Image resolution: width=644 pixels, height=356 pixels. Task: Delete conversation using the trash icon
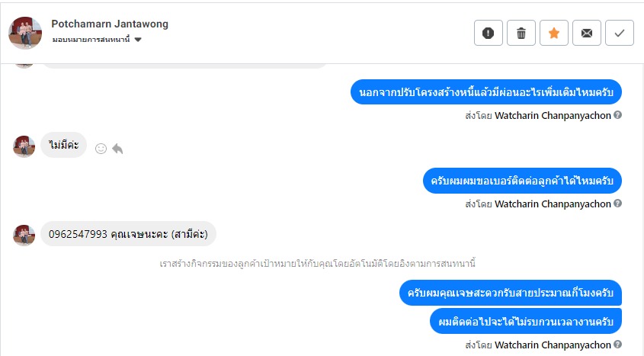coord(521,33)
